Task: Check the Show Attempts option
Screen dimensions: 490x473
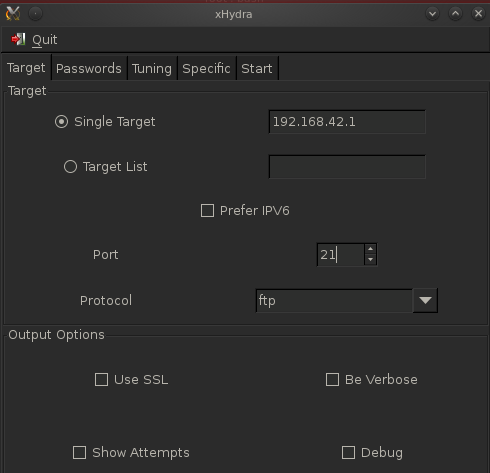Action: tap(79, 453)
